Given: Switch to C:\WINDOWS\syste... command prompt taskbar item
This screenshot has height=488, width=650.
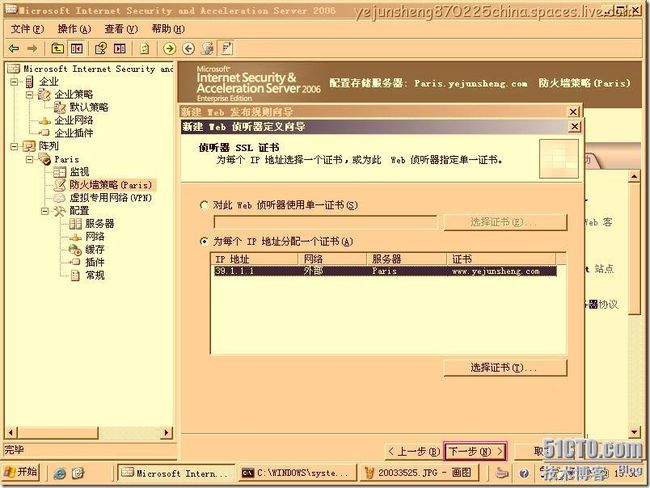Looking at the screenshot, I should point(297,473).
